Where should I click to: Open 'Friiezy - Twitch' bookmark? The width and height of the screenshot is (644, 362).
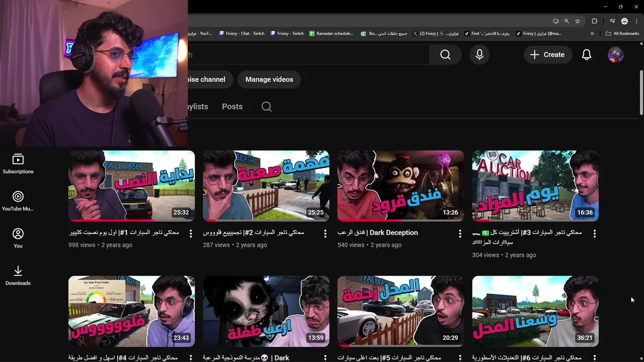click(287, 34)
